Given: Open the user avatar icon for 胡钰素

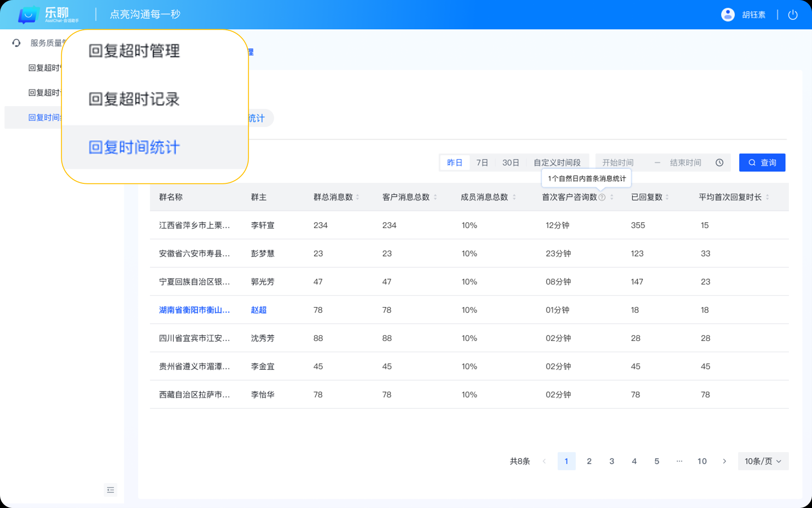Looking at the screenshot, I should [728, 14].
